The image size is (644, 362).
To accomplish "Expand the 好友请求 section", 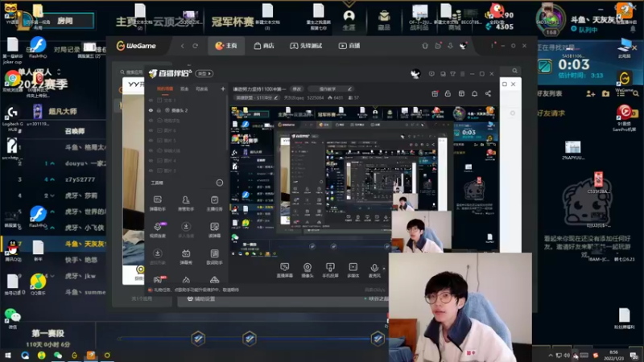I will (551, 113).
